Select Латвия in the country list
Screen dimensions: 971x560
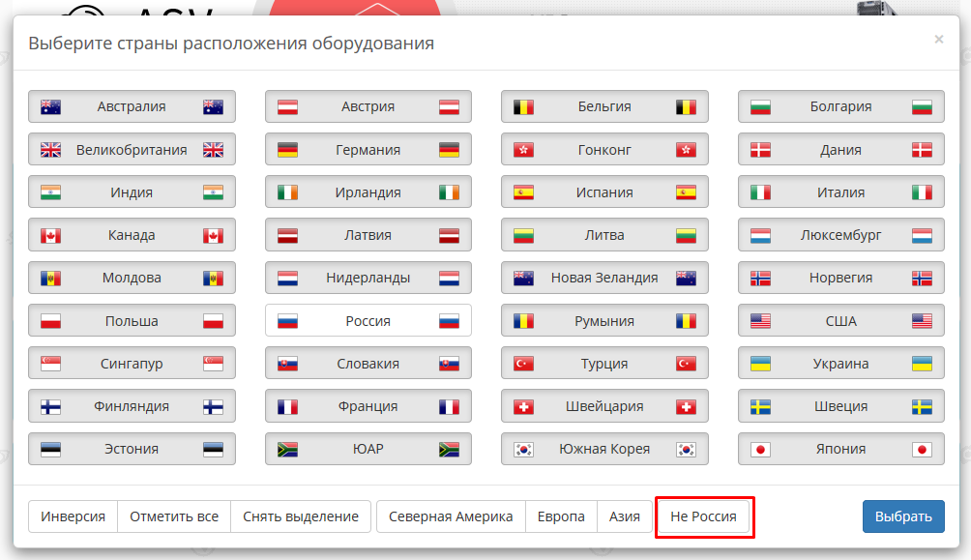[368, 235]
